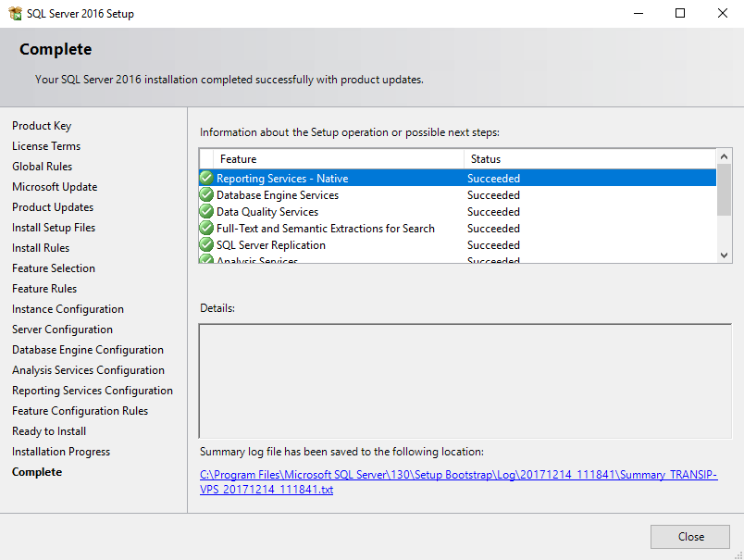
Task: Click Succeeded status for Database Engine Services
Action: click(x=493, y=195)
